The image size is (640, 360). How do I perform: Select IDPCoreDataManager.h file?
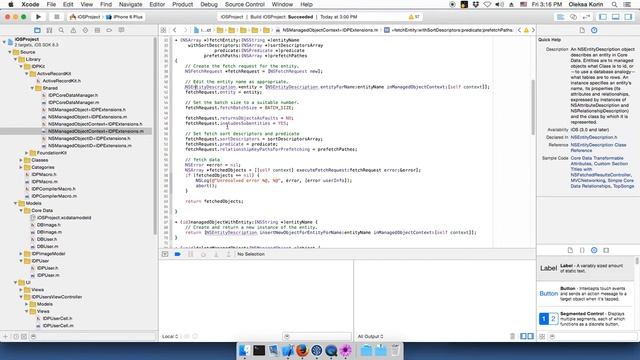[x=73, y=95]
